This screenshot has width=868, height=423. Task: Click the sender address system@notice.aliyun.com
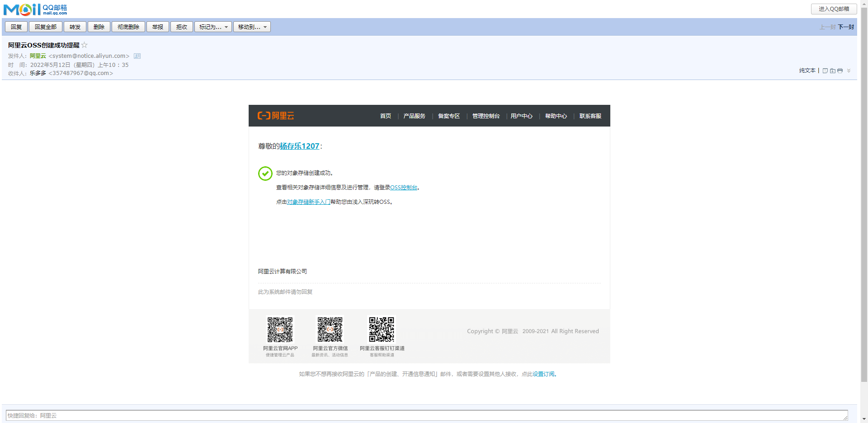[x=89, y=56]
